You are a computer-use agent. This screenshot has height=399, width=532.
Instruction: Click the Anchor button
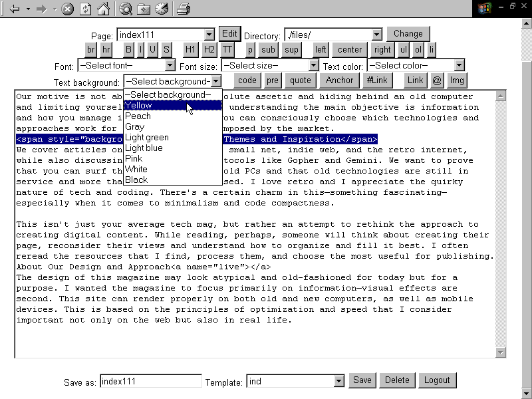[339, 80]
